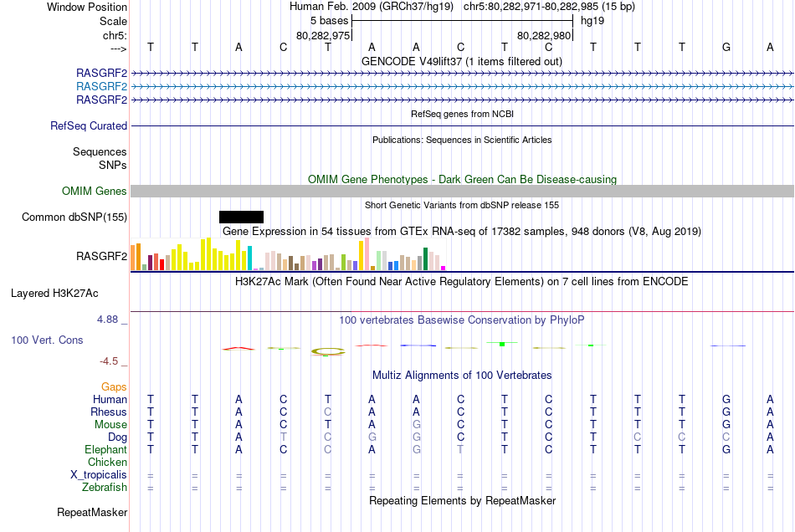Click the 4.88 upper scale value
The width and height of the screenshot is (795, 532).
click(x=107, y=320)
